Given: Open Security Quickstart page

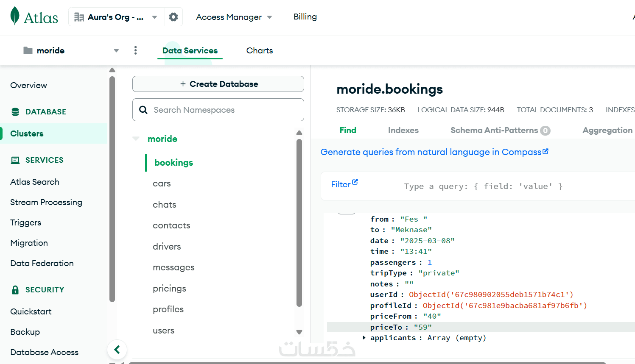Looking at the screenshot, I should 31,312.
